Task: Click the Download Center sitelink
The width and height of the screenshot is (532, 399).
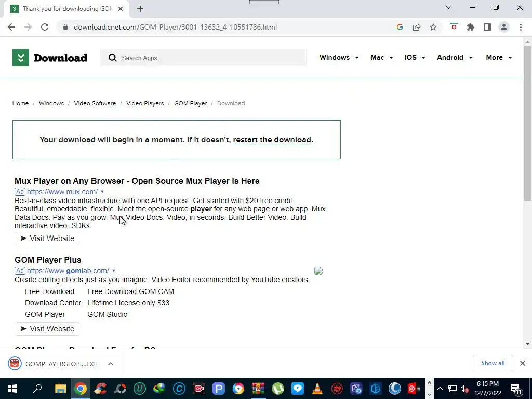Action: tap(53, 303)
